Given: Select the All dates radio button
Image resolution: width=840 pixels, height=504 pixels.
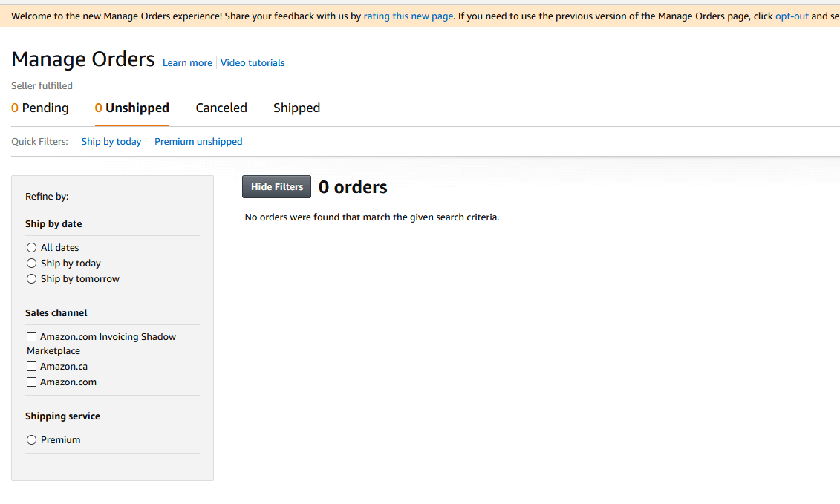Looking at the screenshot, I should [x=31, y=247].
